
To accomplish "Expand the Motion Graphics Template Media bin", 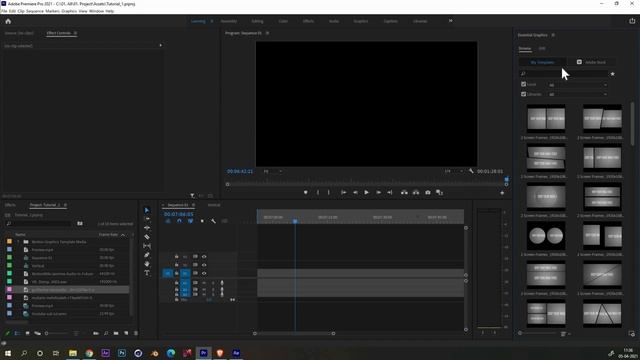I will tap(18, 242).
